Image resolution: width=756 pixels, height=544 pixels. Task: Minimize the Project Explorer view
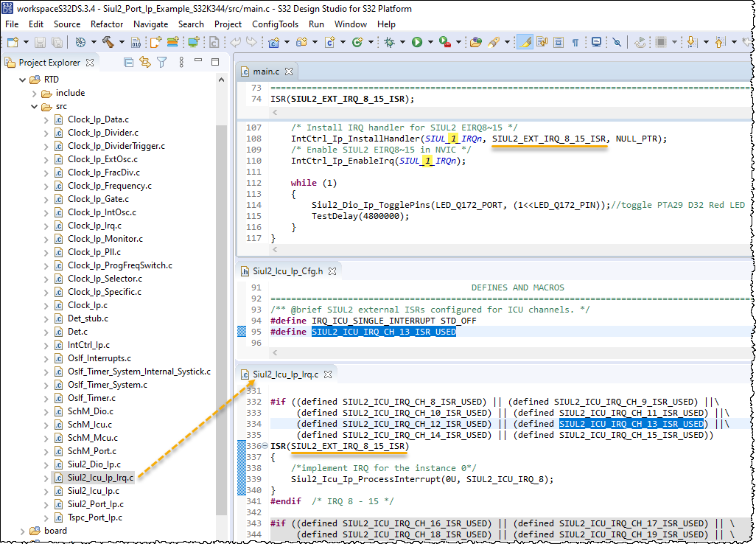point(197,62)
